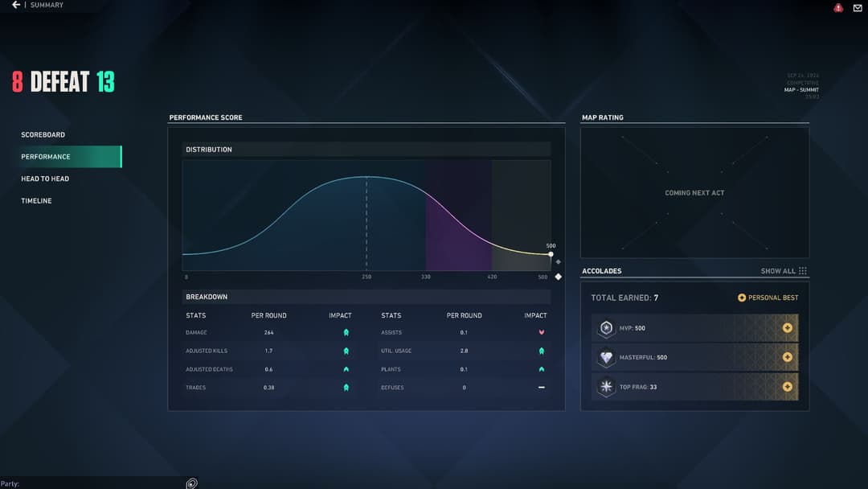Go back using the arrow icon

(x=16, y=5)
